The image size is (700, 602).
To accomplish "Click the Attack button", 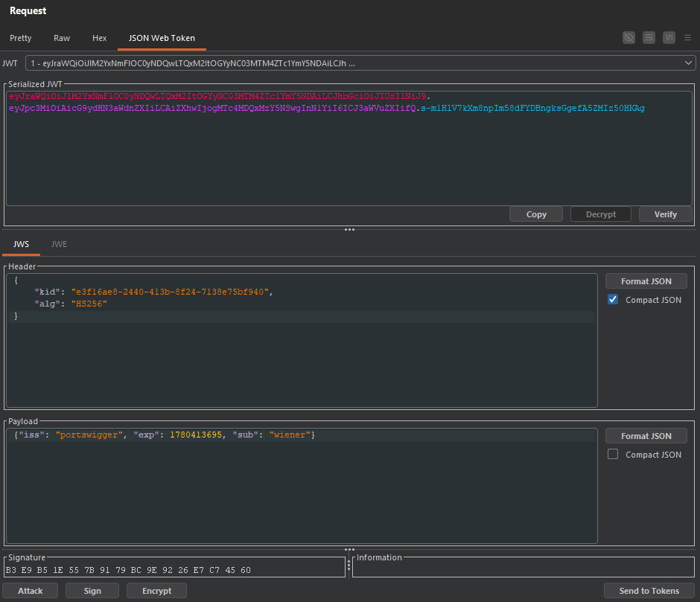I will point(30,590).
